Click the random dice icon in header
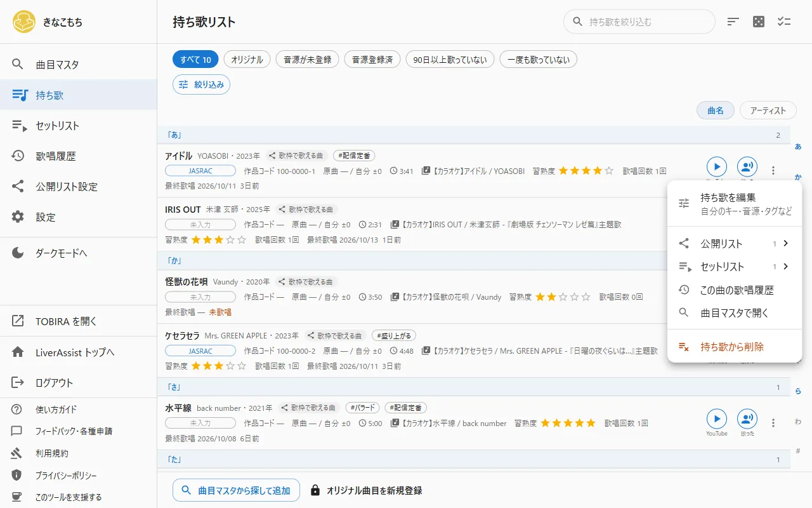Screen dimensions: 812x508 [759, 22]
